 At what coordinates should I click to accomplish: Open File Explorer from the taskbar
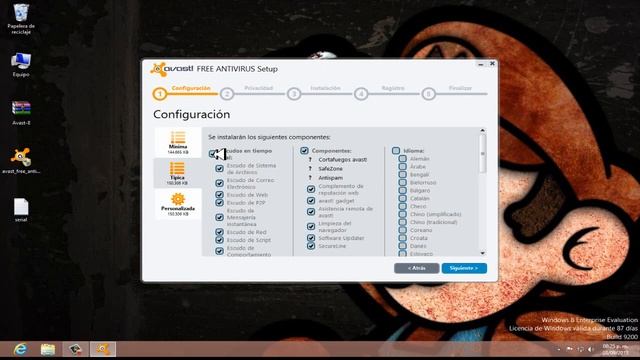click(x=48, y=349)
